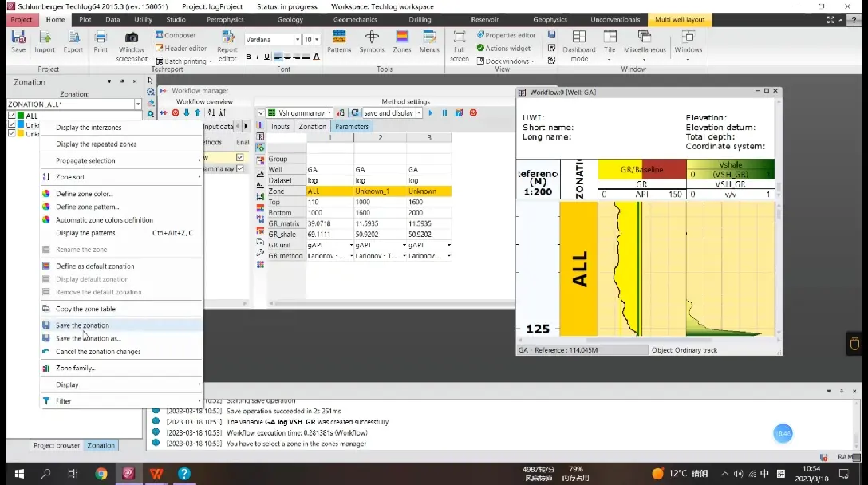
Task: Open the Verdana font name dropdown
Action: click(x=298, y=40)
